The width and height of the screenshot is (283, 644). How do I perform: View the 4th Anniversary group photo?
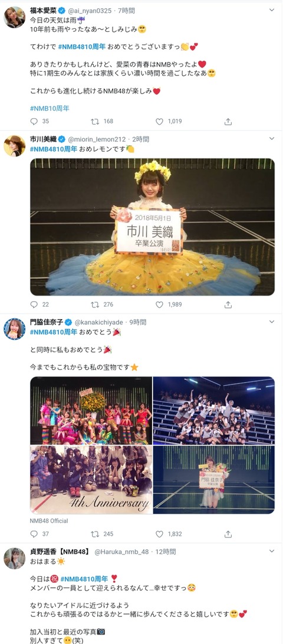[91, 480]
